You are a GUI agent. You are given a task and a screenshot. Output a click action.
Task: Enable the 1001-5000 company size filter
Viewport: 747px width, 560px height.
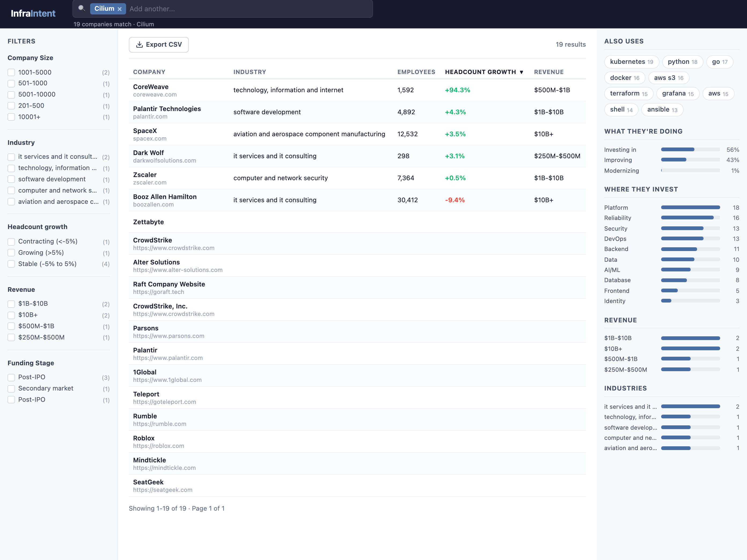(x=11, y=72)
